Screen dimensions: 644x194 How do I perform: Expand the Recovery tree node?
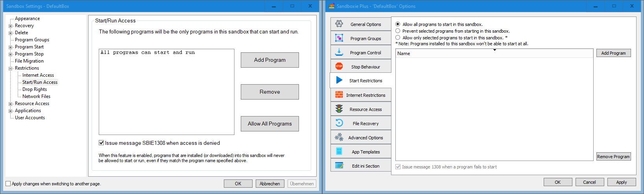pyautogui.click(x=11, y=26)
